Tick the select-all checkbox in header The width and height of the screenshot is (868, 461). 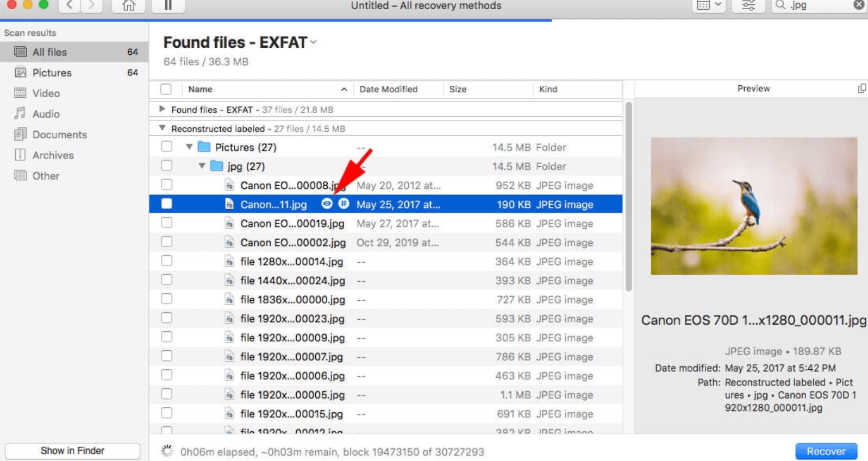tap(166, 89)
